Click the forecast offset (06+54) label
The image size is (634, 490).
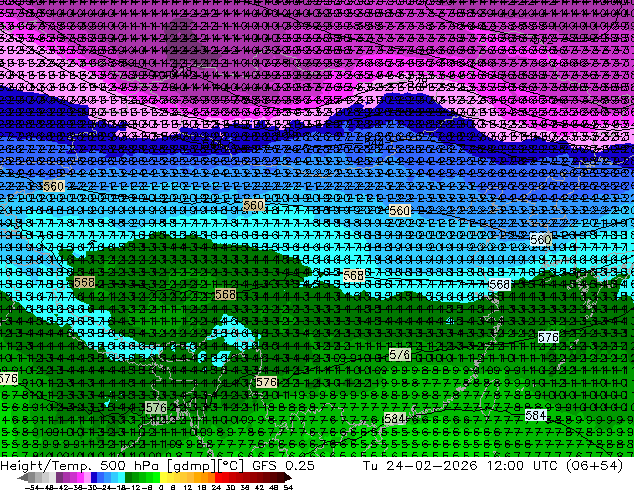click(594, 466)
